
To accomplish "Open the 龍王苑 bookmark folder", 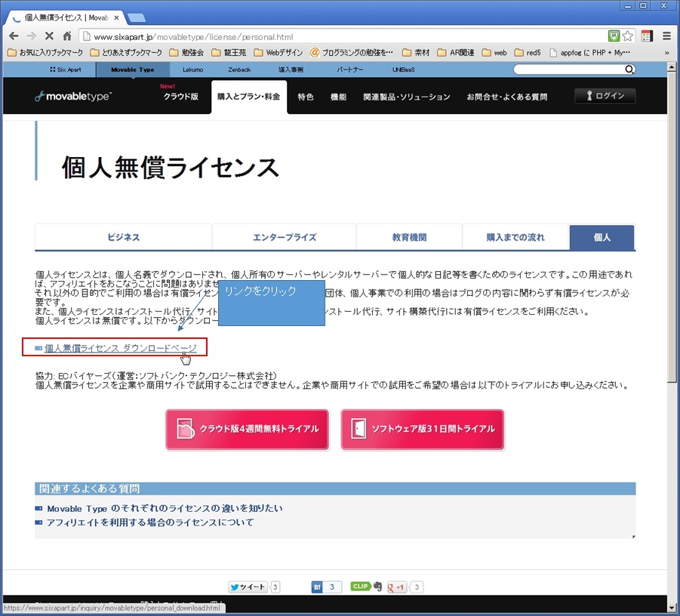I will click(x=229, y=53).
